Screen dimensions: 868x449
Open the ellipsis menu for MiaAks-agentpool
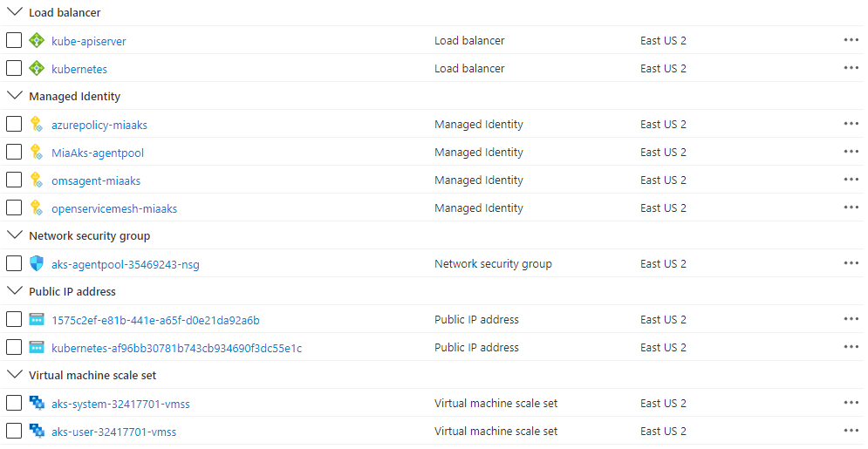coord(851,152)
